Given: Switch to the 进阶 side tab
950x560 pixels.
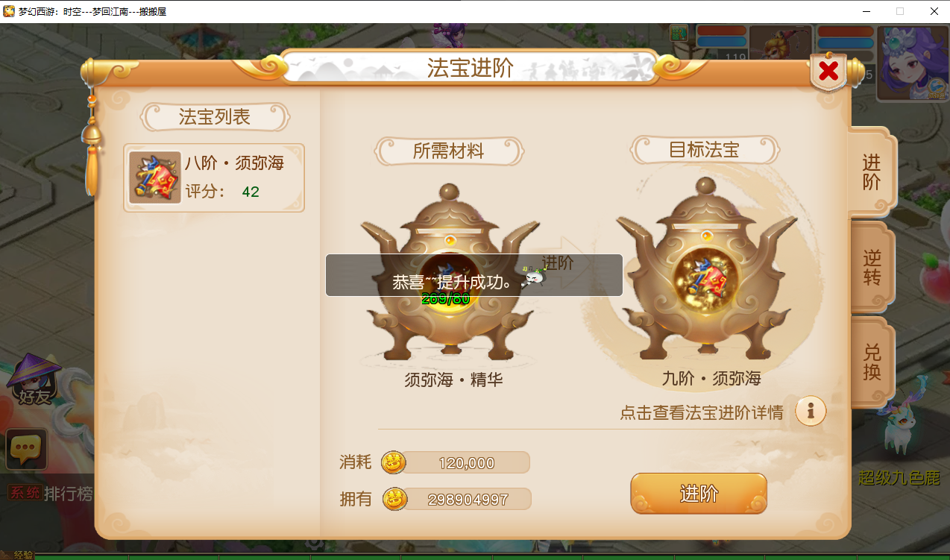Looking at the screenshot, I should coord(872,172).
